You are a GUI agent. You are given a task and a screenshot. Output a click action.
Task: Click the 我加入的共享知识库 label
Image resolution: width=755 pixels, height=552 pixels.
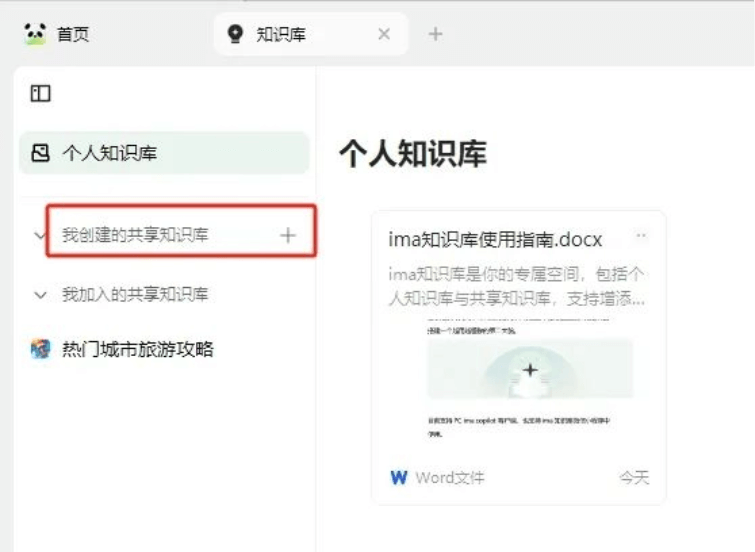135,294
